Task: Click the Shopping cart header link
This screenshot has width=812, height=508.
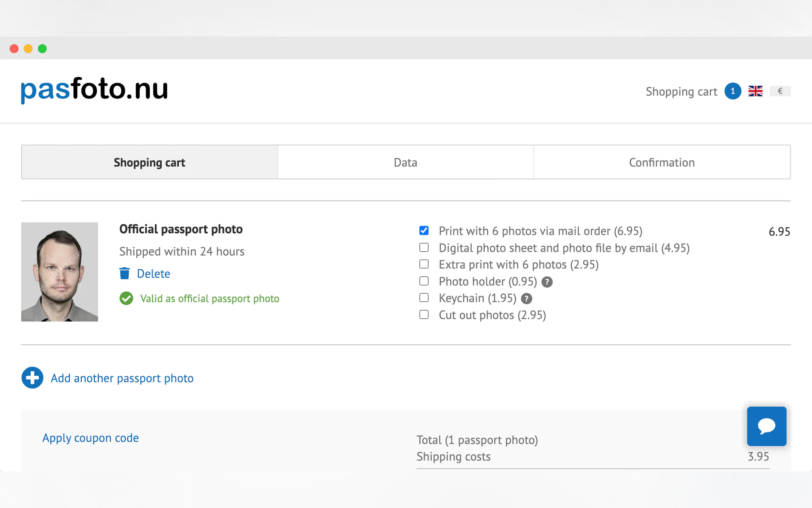Action: (x=681, y=91)
